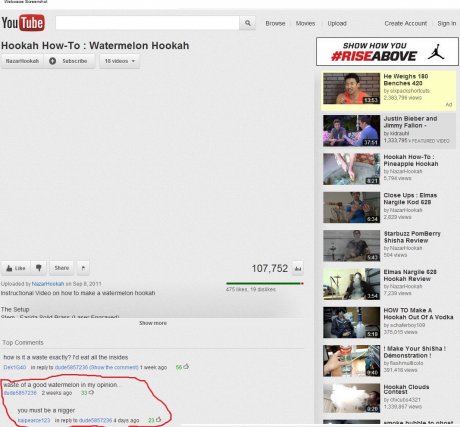Open the Jordan #RISEABOVE banner ad
This screenshot has height=427, width=460.
pos(387,52)
